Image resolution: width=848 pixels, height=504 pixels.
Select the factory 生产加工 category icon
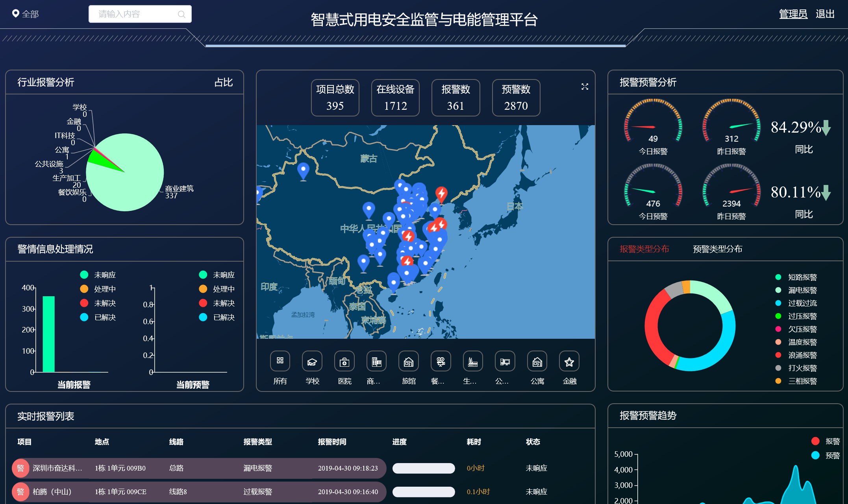(x=473, y=361)
